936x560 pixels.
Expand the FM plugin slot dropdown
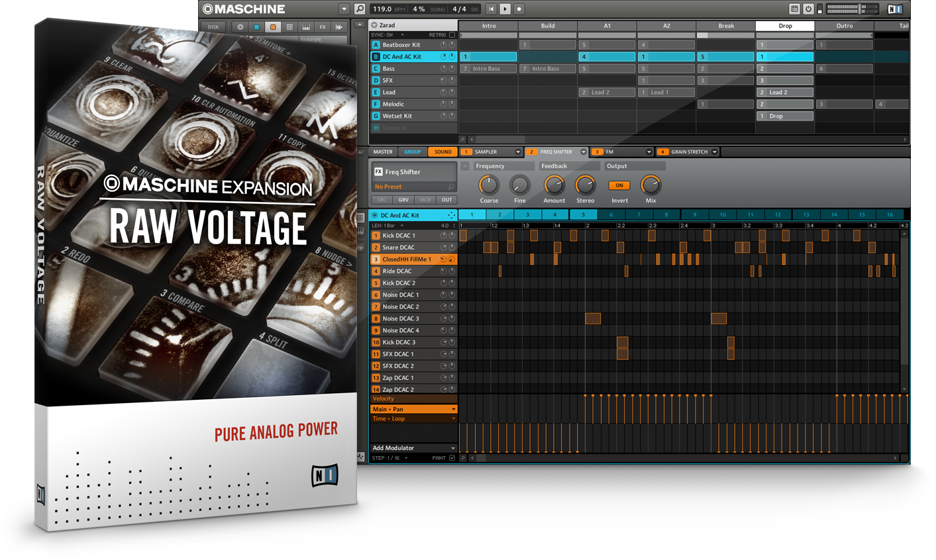tap(649, 152)
